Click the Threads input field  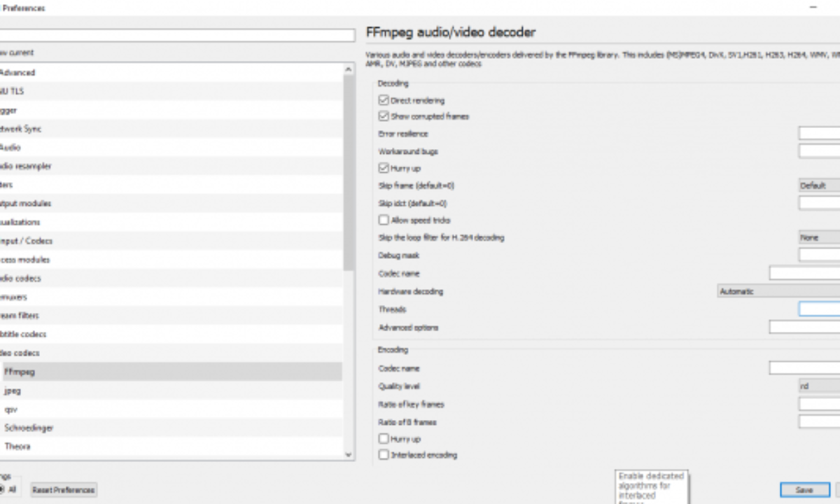tap(819, 309)
